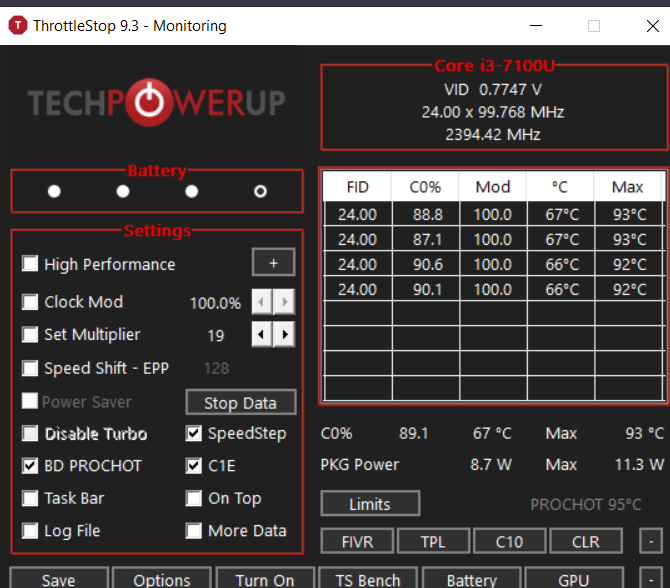670x588 pixels.
Task: Toggle the Clock Mod checkbox
Action: [30, 302]
